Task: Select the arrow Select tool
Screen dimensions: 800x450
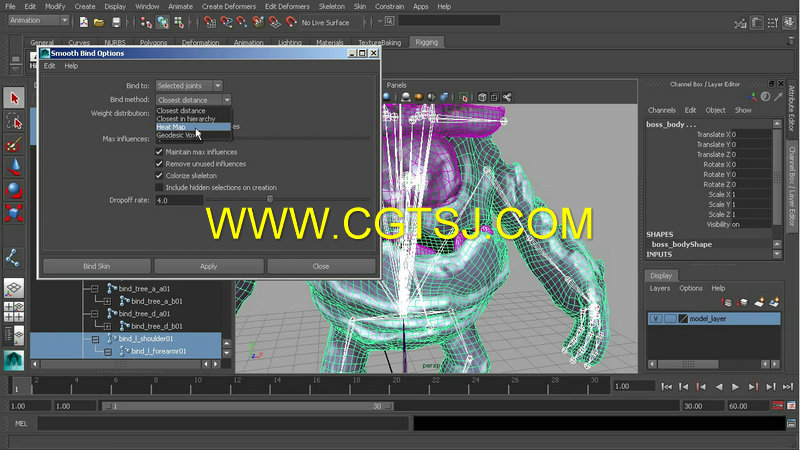Action: (14, 98)
